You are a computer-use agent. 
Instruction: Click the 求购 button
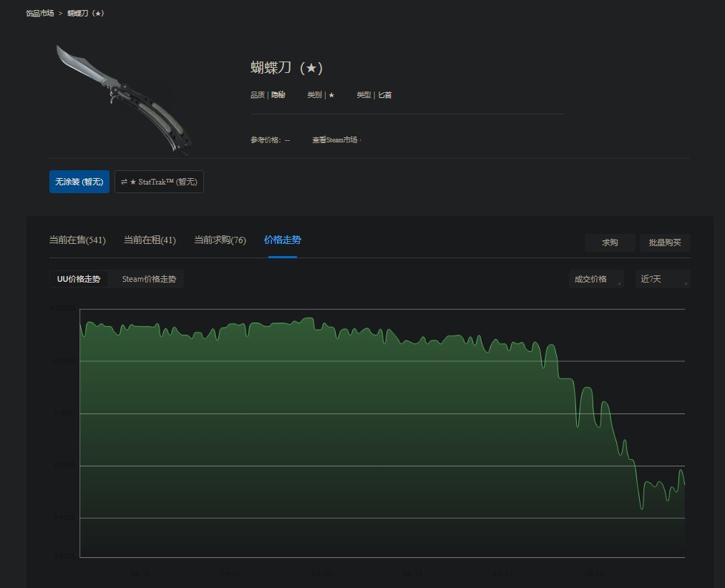coord(610,242)
